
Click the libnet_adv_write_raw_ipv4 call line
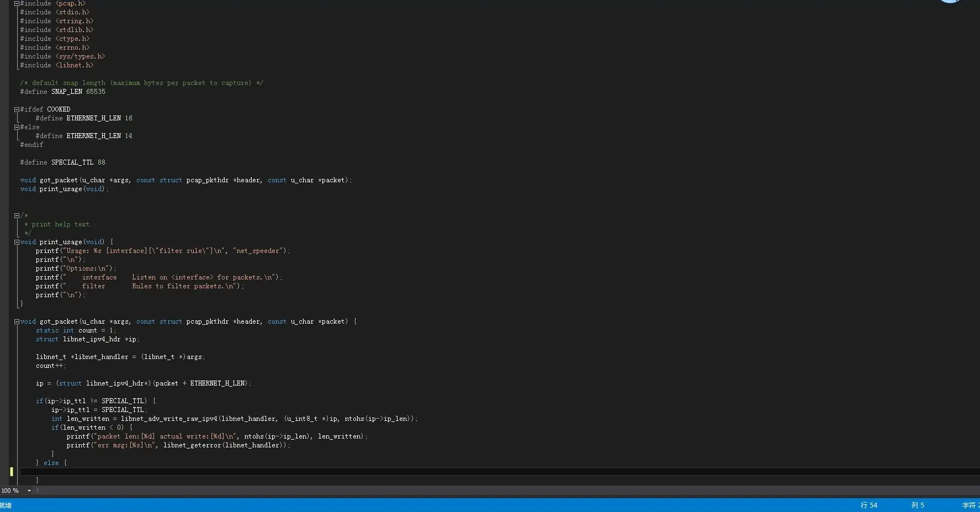235,419
